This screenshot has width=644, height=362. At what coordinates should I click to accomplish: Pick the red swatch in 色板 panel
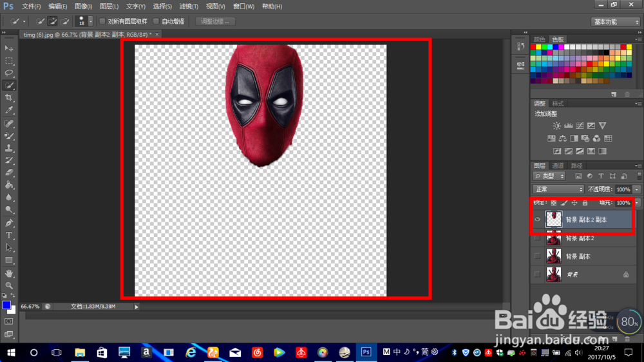pyautogui.click(x=533, y=47)
